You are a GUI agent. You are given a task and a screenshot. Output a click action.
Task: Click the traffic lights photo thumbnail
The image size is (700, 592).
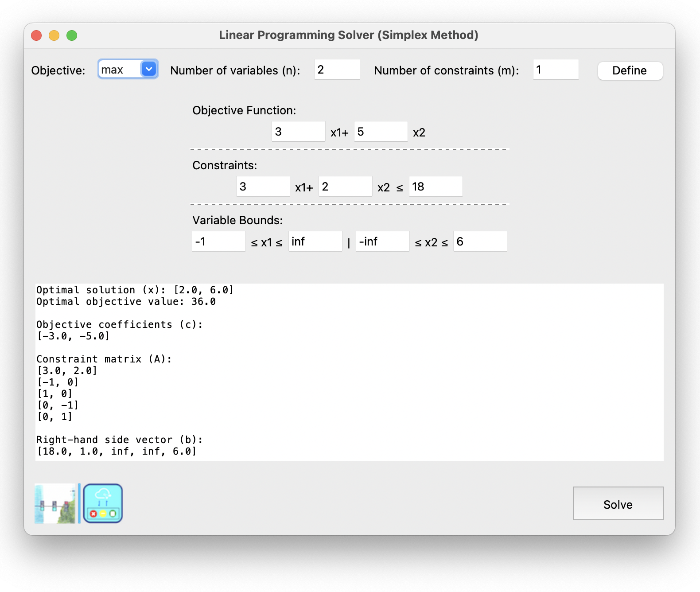(55, 503)
